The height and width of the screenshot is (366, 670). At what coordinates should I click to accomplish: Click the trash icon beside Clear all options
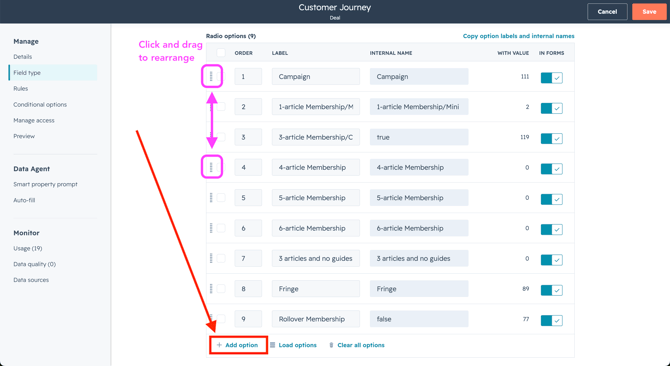click(x=331, y=345)
